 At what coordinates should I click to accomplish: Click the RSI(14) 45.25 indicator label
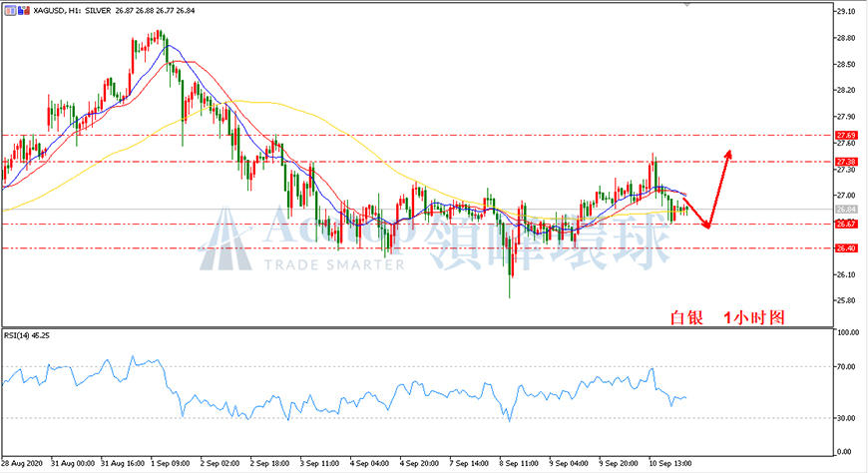point(27,335)
